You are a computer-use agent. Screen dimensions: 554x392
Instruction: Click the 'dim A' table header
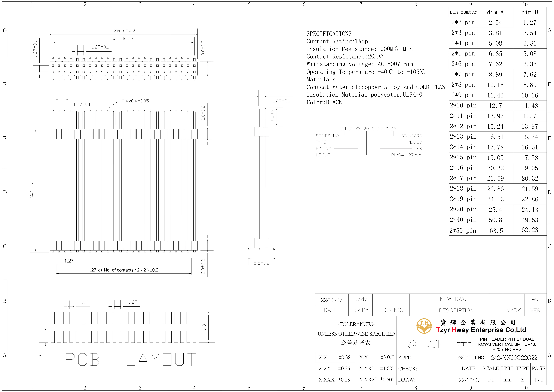coord(495,12)
